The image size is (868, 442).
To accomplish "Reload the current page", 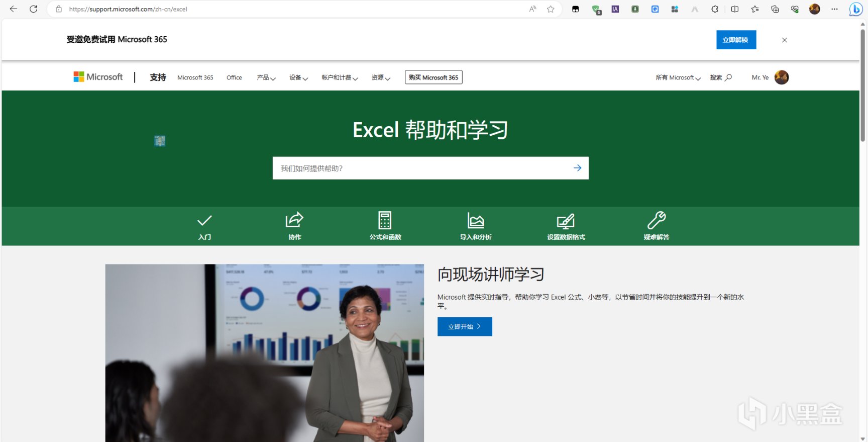I will coord(34,9).
